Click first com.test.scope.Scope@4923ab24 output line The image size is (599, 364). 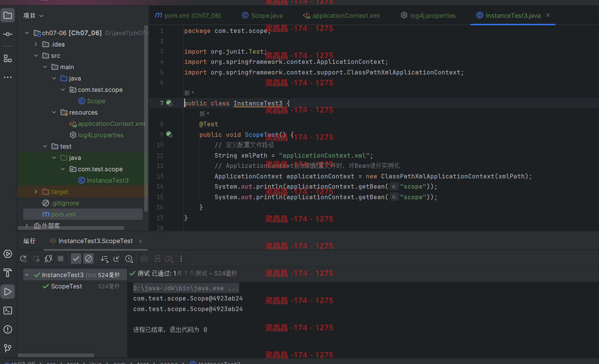188,299
